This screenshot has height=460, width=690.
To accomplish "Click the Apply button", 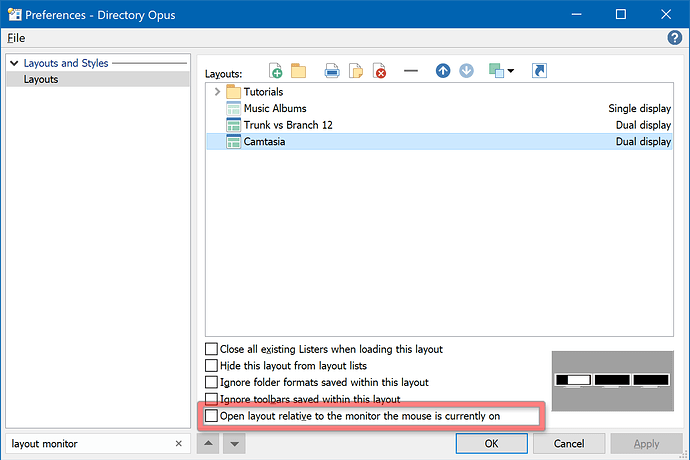I will (x=646, y=443).
